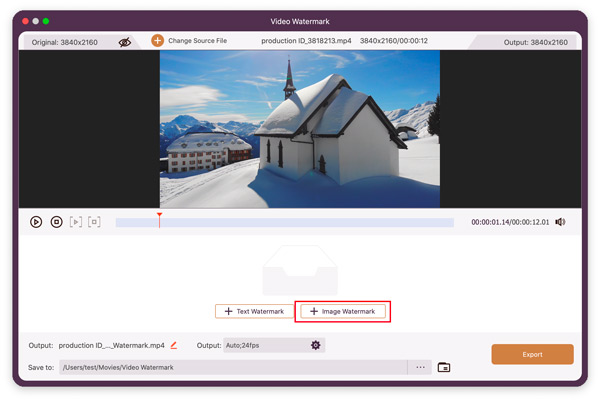Viewport: 600px width, 401px height.
Task: Toggle the original preview eye icon
Action: pyautogui.click(x=125, y=42)
